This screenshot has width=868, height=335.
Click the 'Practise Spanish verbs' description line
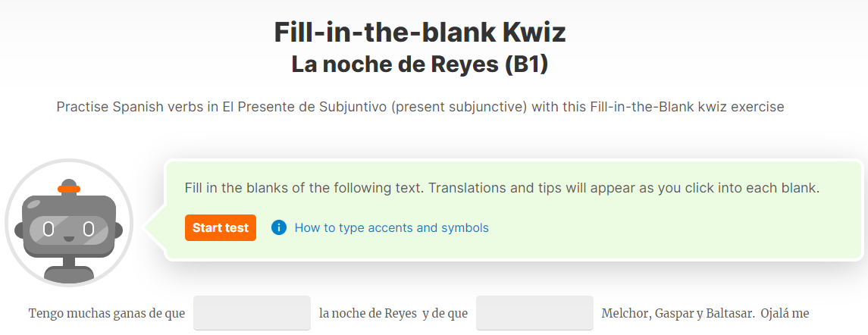(420, 107)
